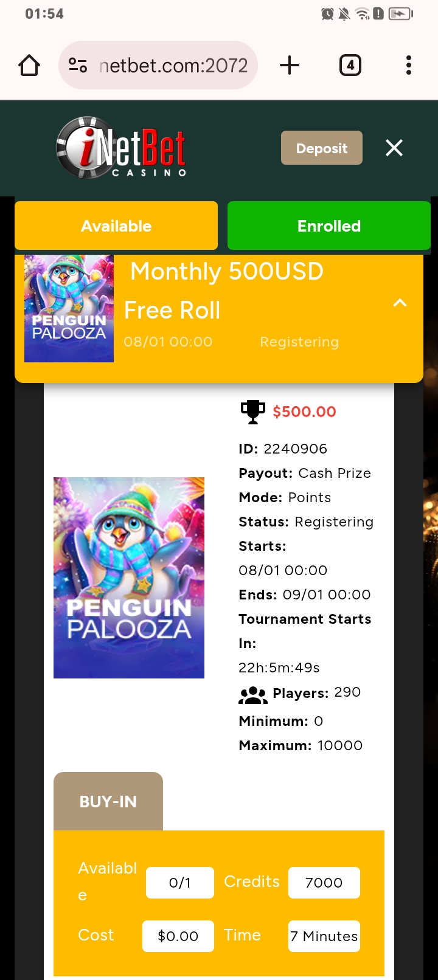Click the players group icon

[x=252, y=694]
